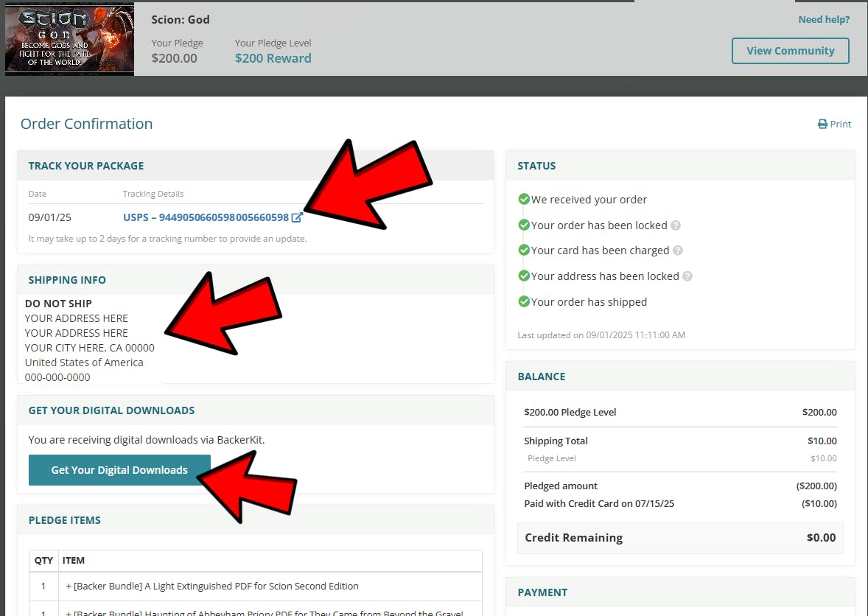This screenshot has width=868, height=616.
Task: Click help icon beside 'Your order has been locked'
Action: pos(676,225)
